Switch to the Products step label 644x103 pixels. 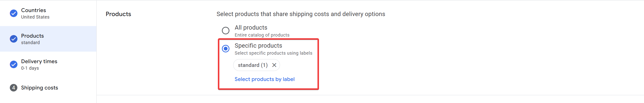[x=32, y=36]
